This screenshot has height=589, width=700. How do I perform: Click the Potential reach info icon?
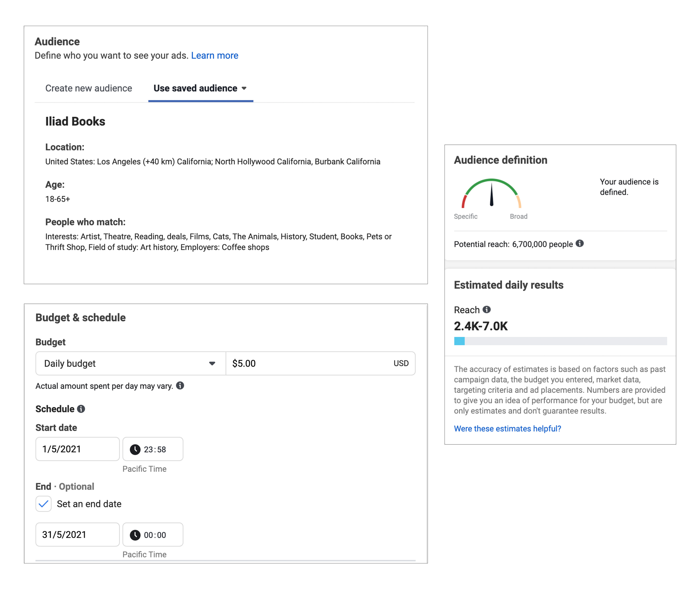coord(580,243)
